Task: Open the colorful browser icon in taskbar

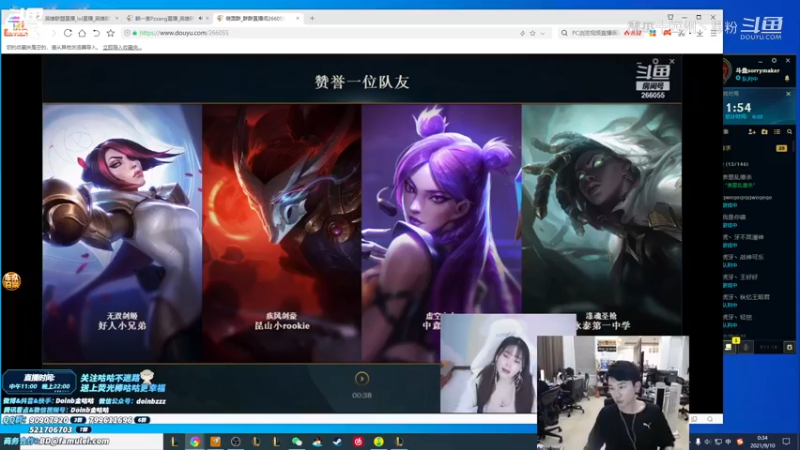Action: click(x=195, y=441)
